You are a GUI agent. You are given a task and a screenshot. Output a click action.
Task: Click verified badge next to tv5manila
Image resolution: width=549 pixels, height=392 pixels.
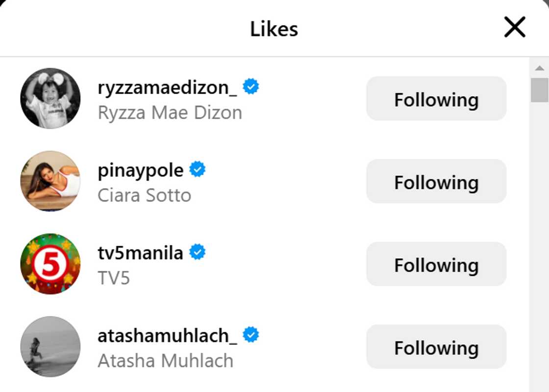tap(198, 252)
